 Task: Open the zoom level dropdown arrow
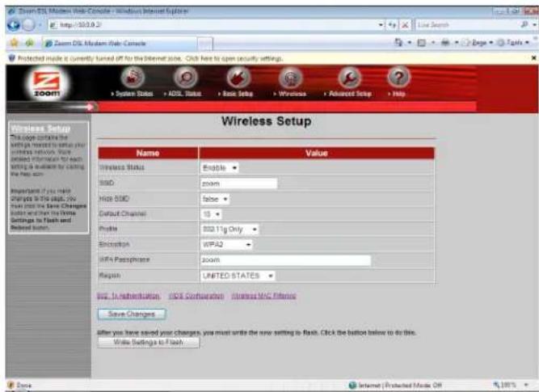coord(526,385)
